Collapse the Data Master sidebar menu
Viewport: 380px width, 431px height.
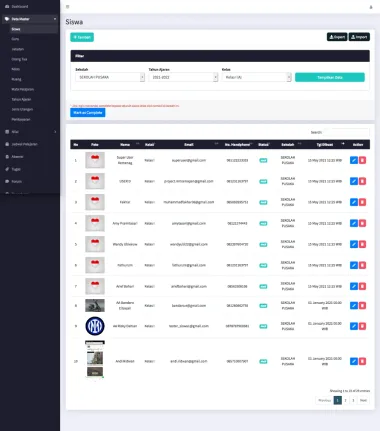coord(30,19)
